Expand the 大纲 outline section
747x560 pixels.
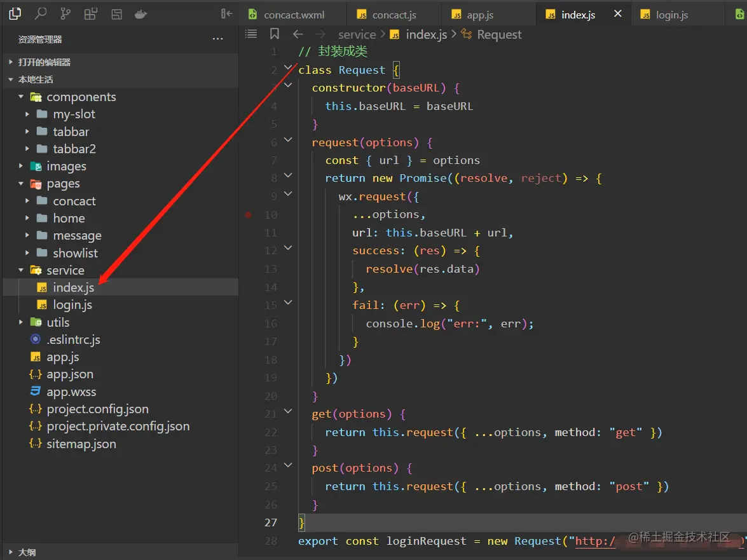(x=119, y=552)
